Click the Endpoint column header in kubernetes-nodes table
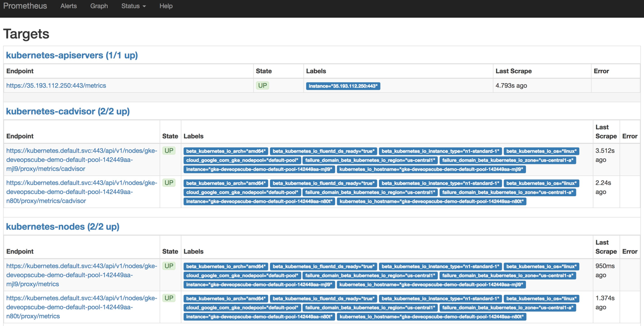 pos(20,251)
